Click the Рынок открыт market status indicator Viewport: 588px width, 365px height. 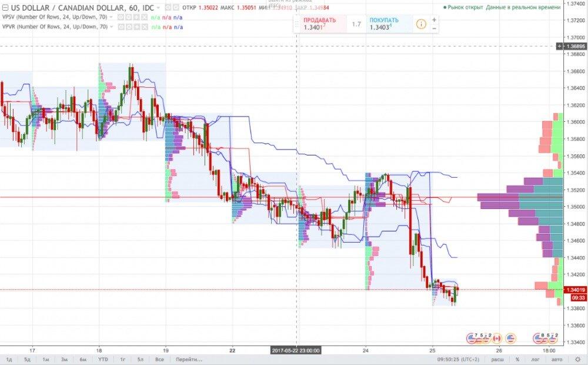click(463, 7)
